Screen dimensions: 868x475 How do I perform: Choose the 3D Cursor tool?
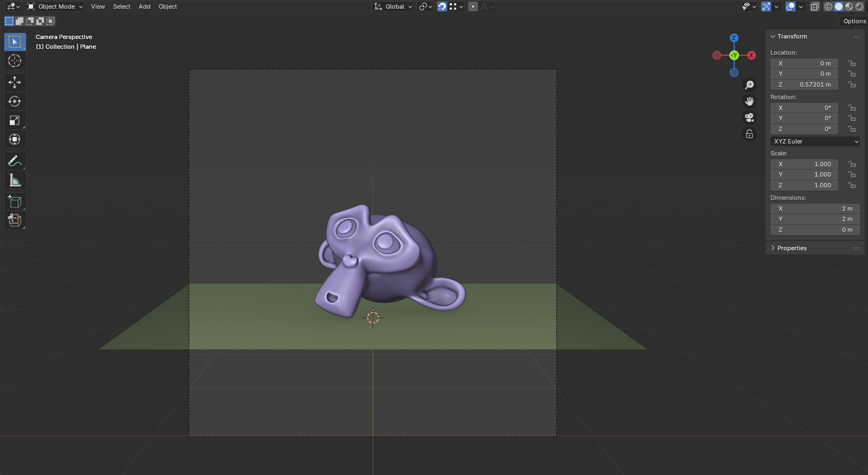pyautogui.click(x=15, y=61)
